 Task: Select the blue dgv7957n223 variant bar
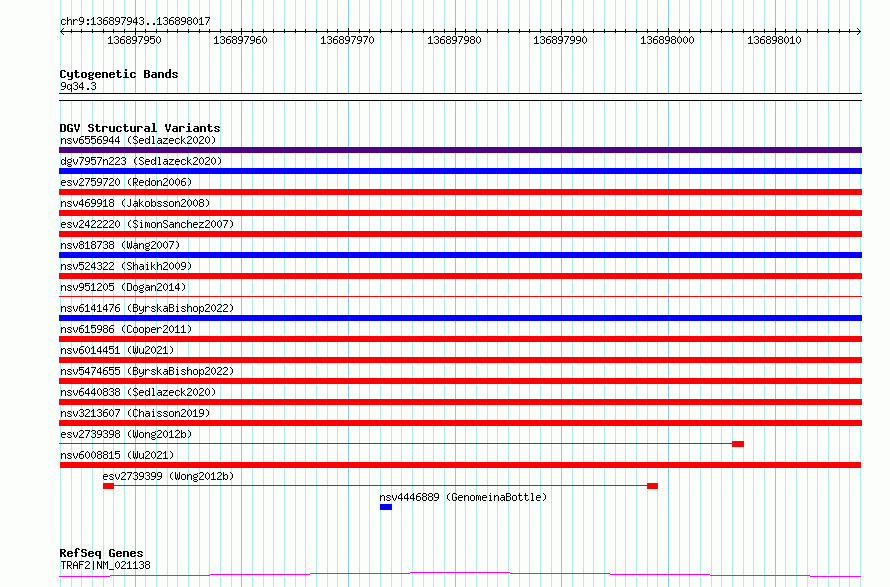pos(460,171)
